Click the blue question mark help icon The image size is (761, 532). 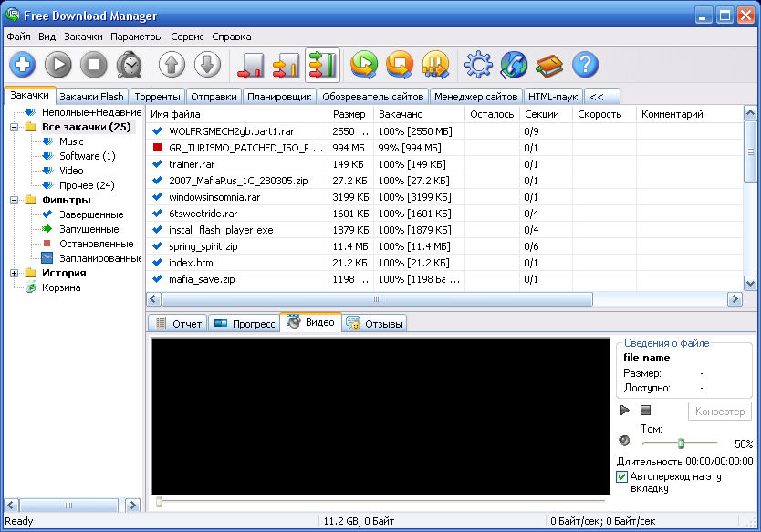[585, 65]
